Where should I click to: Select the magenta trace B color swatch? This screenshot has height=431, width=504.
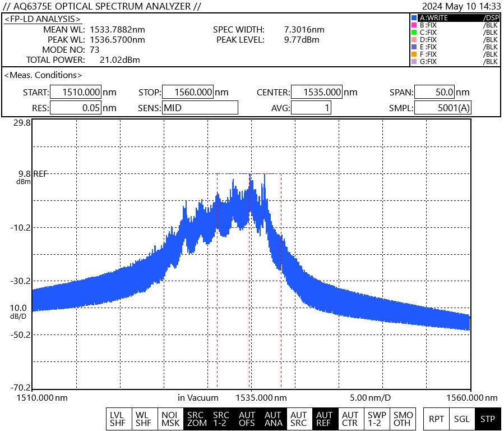click(x=414, y=25)
